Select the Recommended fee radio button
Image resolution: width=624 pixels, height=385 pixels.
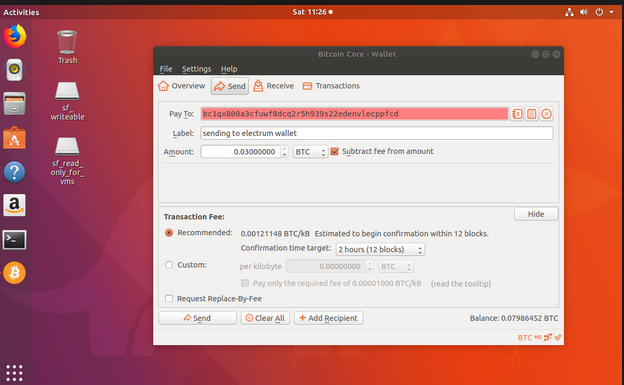point(169,233)
